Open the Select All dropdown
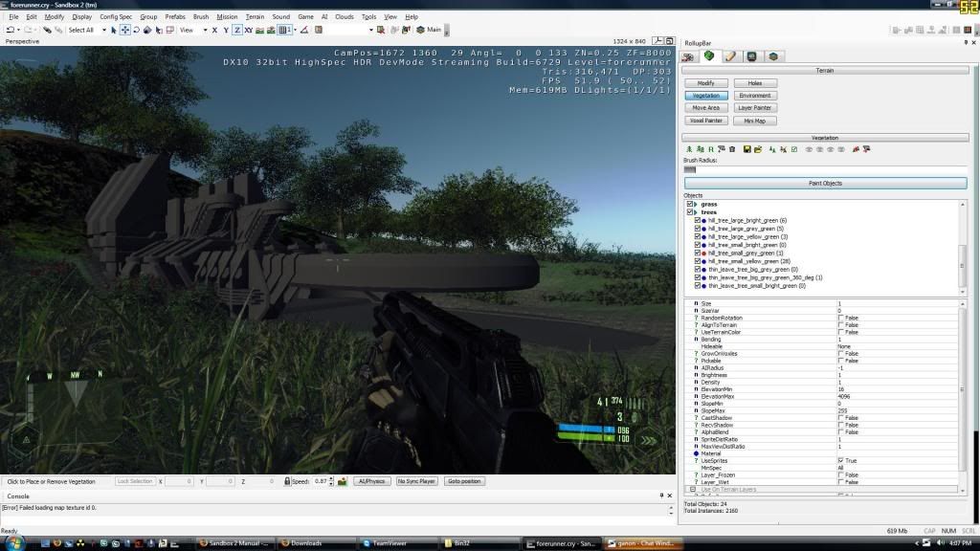This screenshot has width=980, height=551. pos(103,30)
